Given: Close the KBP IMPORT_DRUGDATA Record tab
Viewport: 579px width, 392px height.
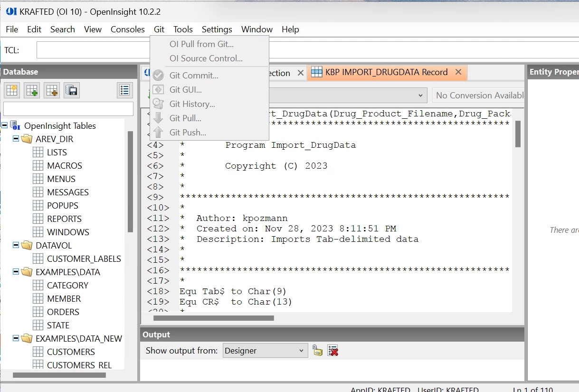Looking at the screenshot, I should (458, 72).
